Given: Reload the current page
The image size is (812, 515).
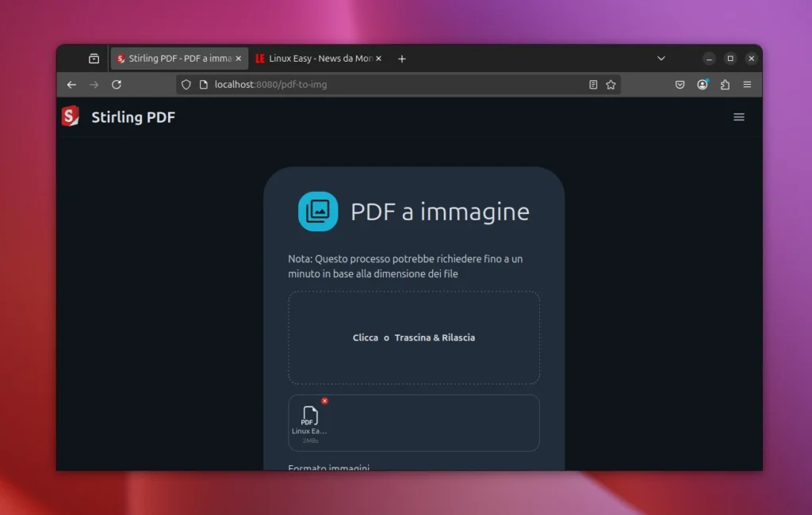Looking at the screenshot, I should pos(116,84).
